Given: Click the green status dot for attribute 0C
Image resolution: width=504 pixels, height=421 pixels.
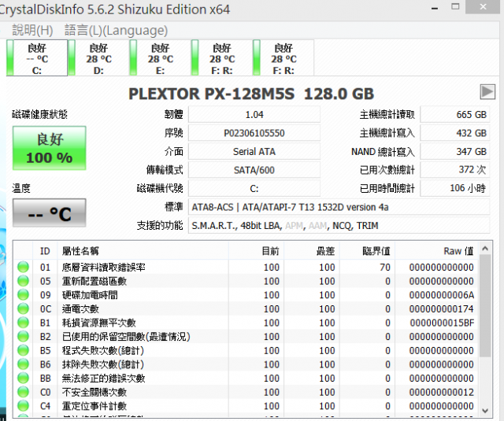Looking at the screenshot, I should (x=23, y=308).
